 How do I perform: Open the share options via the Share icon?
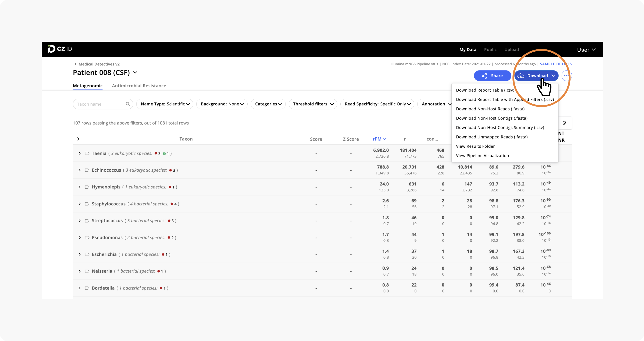[x=485, y=76]
